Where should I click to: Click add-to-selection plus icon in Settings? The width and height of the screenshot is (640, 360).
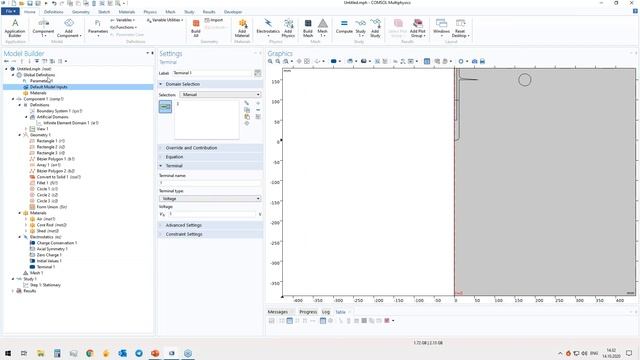(258, 103)
